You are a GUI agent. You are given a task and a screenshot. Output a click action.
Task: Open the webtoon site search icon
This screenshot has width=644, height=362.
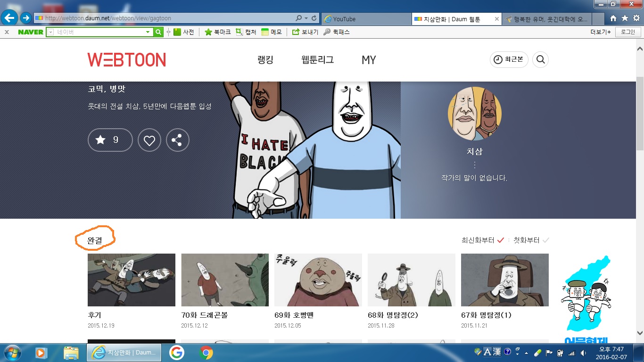click(x=541, y=59)
